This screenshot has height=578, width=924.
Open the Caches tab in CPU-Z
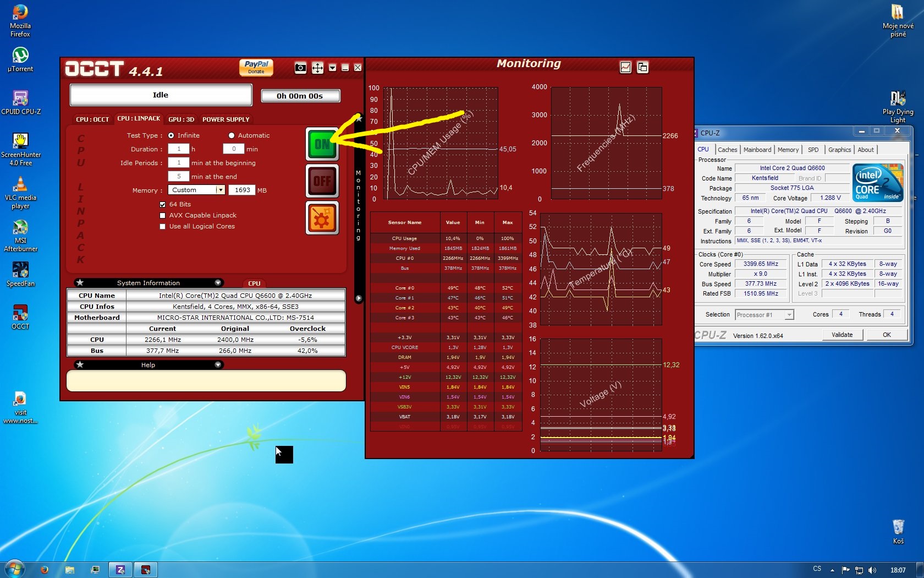727,150
